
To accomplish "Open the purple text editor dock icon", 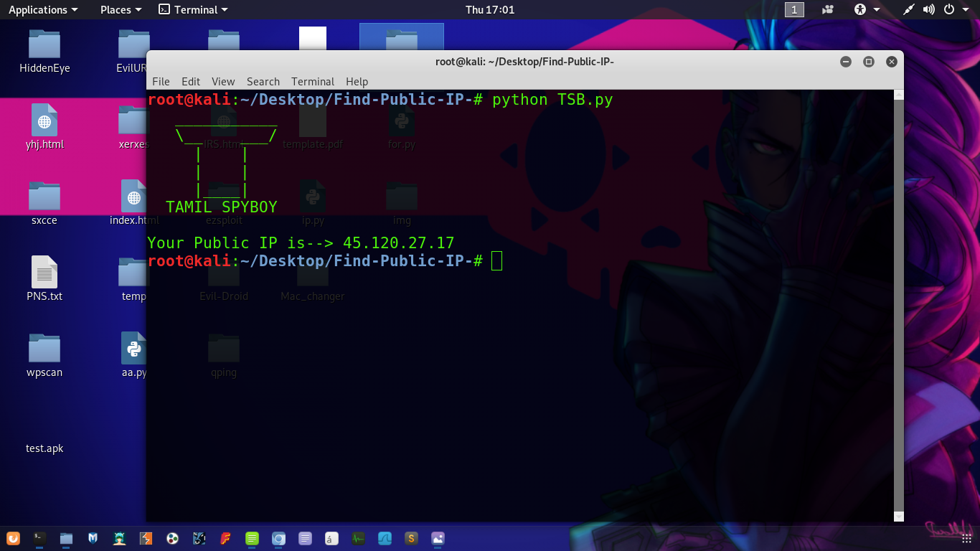I will pyautogui.click(x=305, y=538).
